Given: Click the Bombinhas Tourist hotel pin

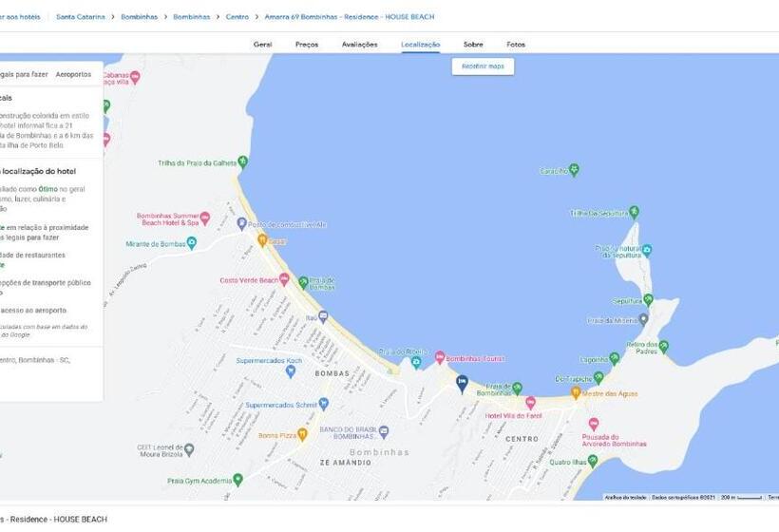Looking at the screenshot, I should [440, 357].
